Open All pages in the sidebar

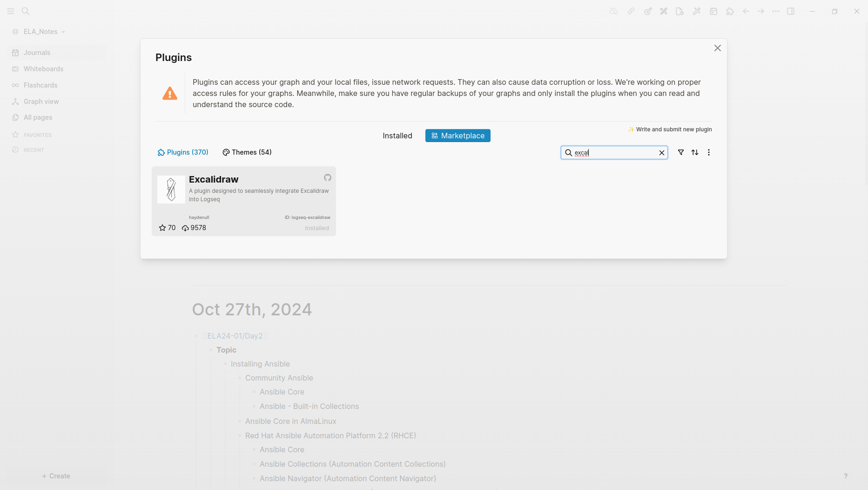coord(56,117)
